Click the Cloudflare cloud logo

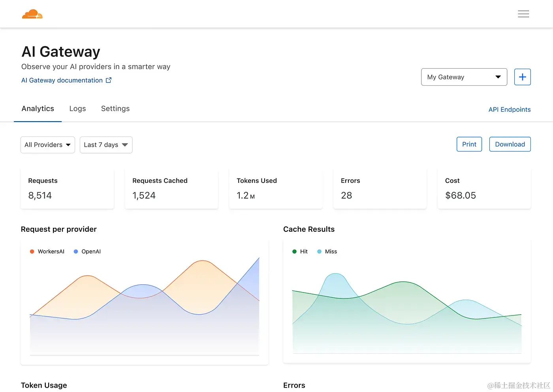32,14
